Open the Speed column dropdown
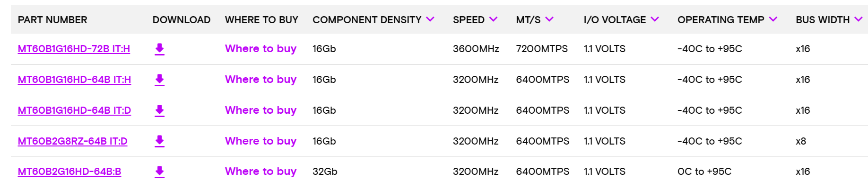This screenshot has height=191, width=868. tap(493, 19)
